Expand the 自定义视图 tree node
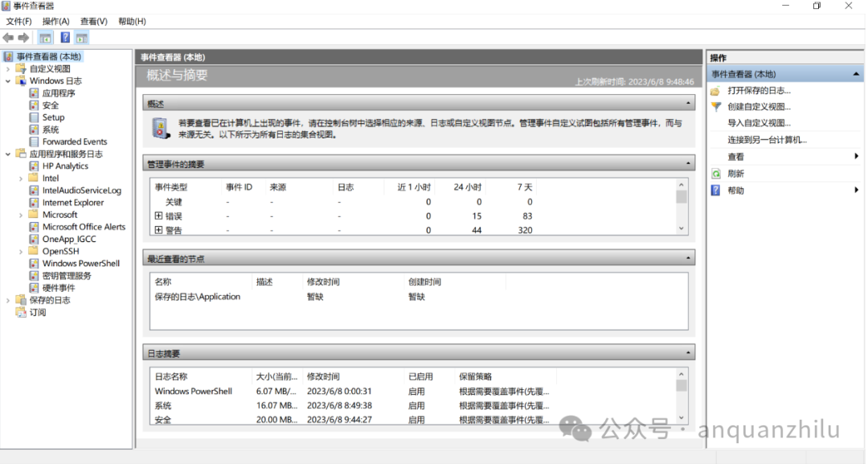This screenshot has width=868, height=464. (x=9, y=69)
